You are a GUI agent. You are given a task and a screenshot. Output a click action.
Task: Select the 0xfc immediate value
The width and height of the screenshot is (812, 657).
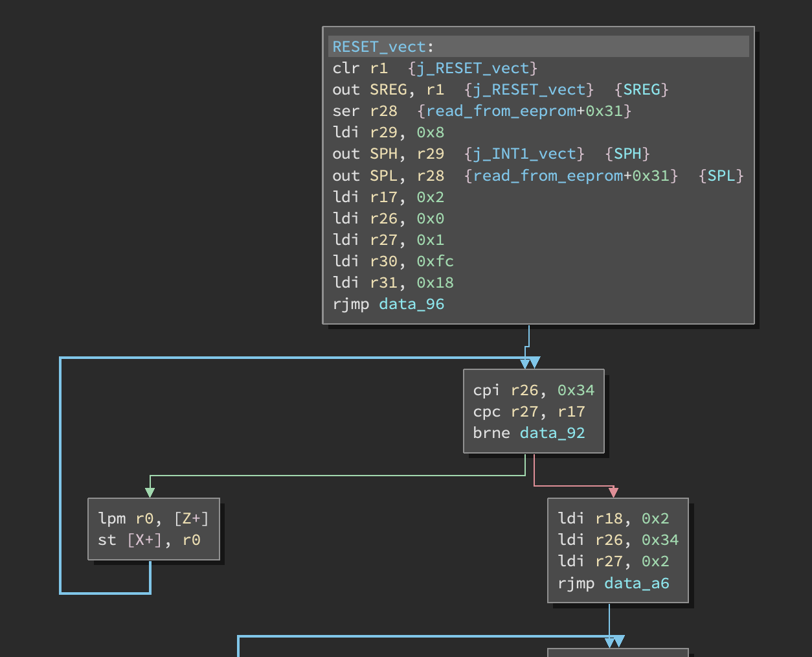[434, 261]
